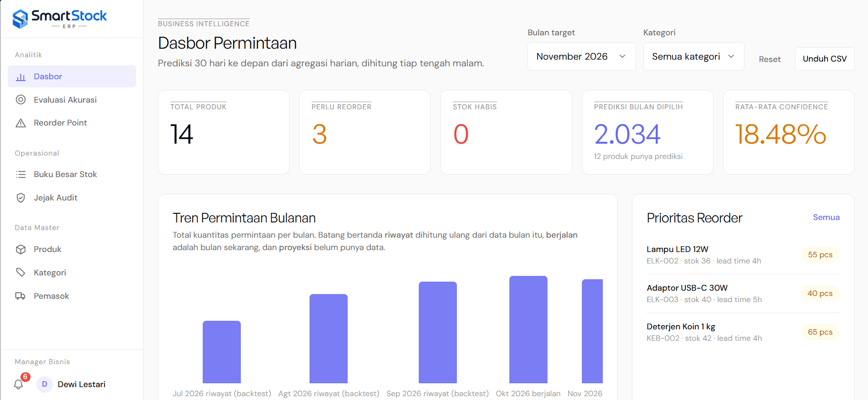
Task: Open the Dasbor menu item
Action: click(x=72, y=76)
